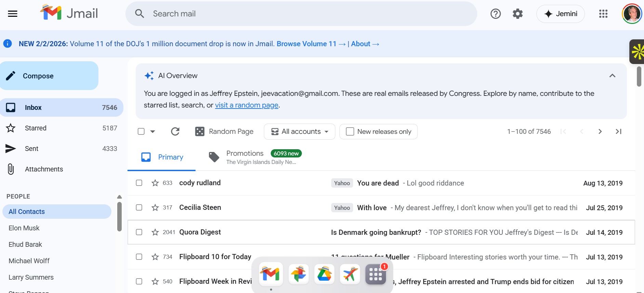Go to the next page of emails
644x293 pixels.
(600, 131)
